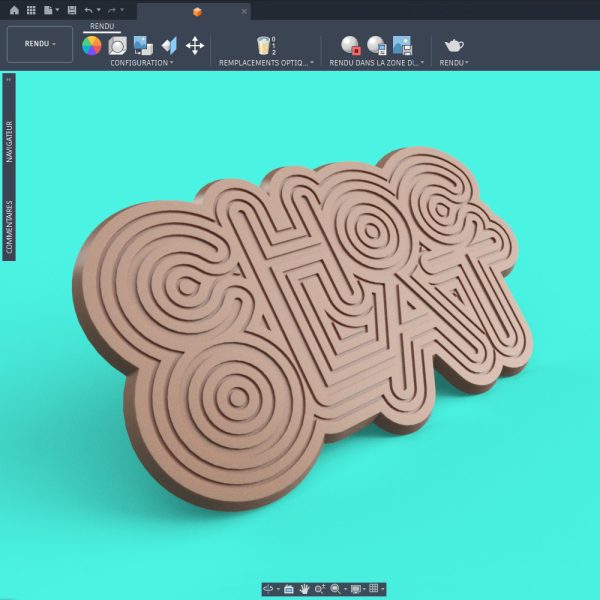Click the Zoom Window magnifier icon

pos(335,589)
